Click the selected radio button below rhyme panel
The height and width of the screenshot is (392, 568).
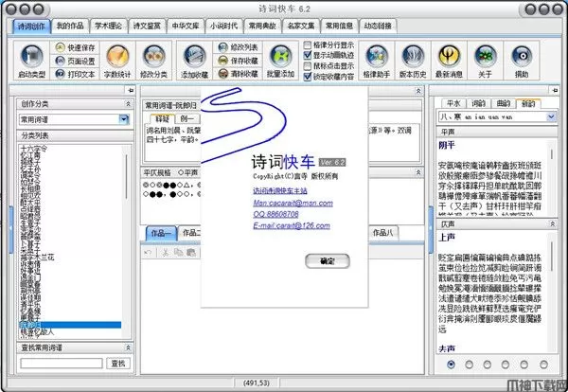(451, 365)
